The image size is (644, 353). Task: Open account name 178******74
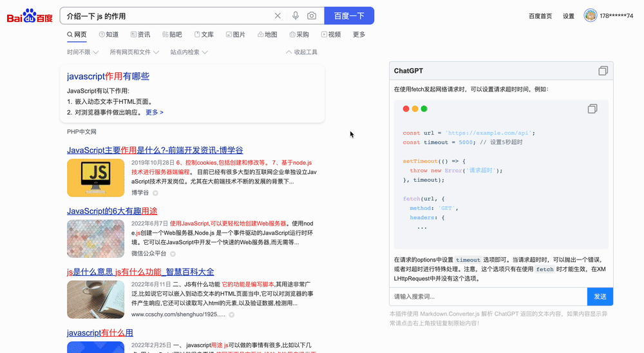click(x=616, y=16)
